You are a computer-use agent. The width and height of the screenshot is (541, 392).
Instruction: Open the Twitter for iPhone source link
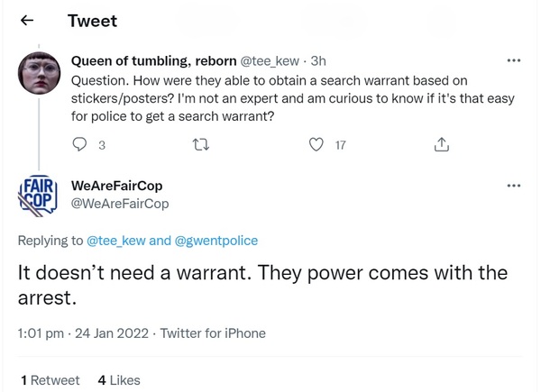[213, 333]
